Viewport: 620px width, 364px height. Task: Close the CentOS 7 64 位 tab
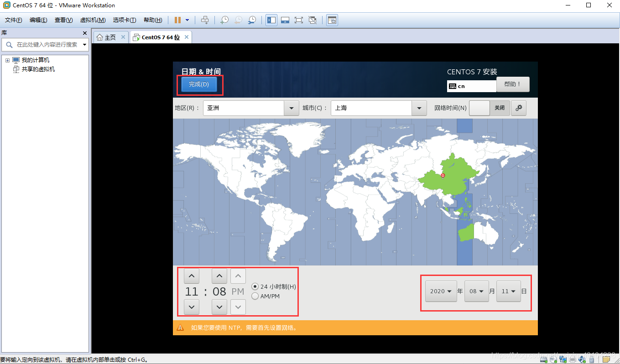(186, 37)
